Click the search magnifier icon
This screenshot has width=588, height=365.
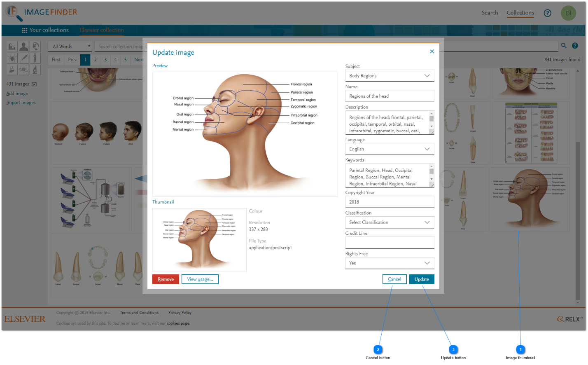[564, 46]
